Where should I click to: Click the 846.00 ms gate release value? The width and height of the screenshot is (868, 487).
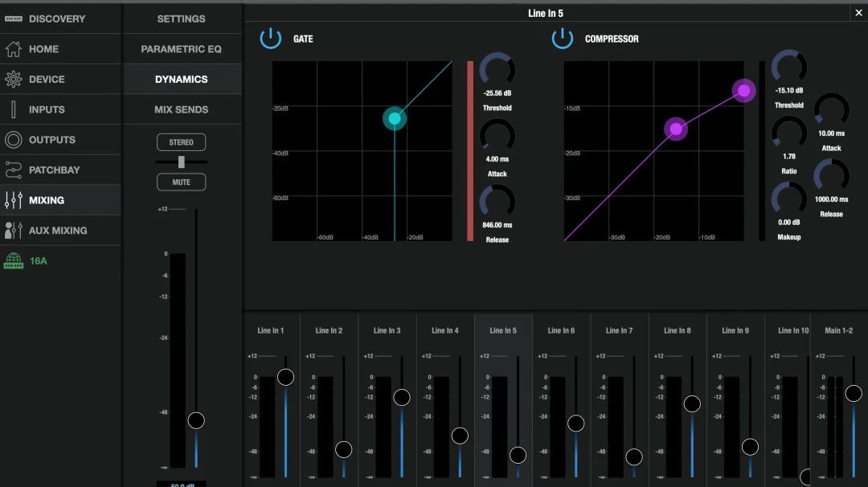[x=497, y=225]
